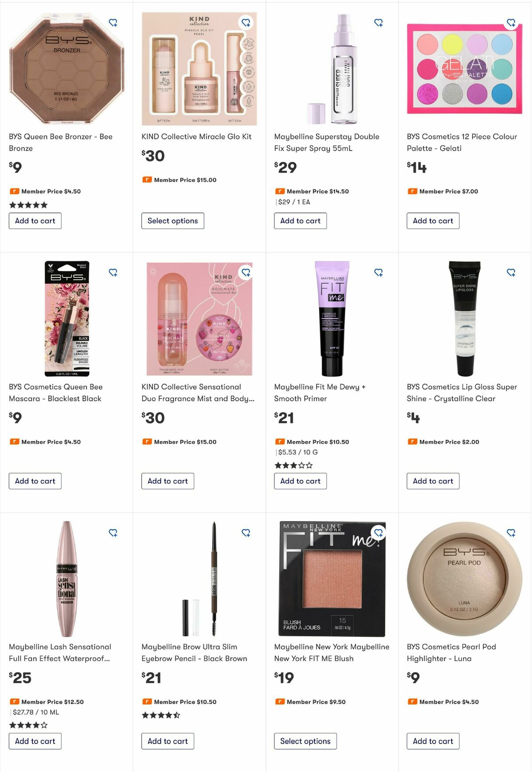Open the BYS Cosmetics 12 Piece Colour Palette link
Screen dimensions: 532x772
click(462, 142)
